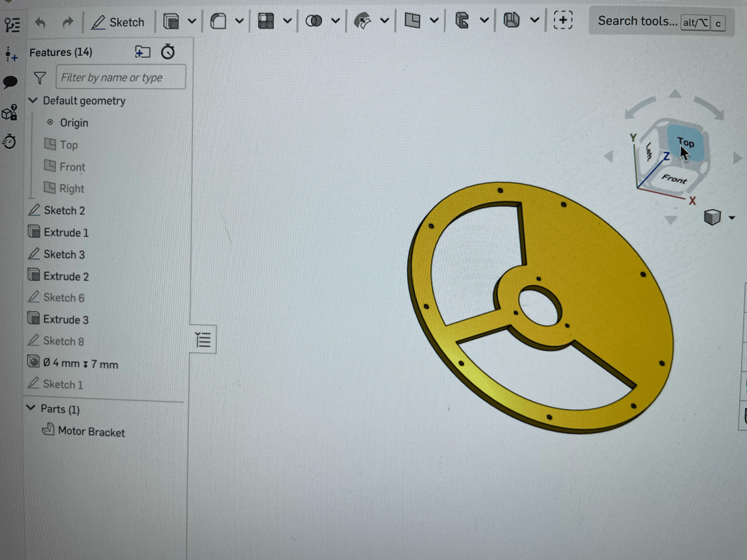
Task: Select the Fillet tool icon
Action: click(x=218, y=21)
